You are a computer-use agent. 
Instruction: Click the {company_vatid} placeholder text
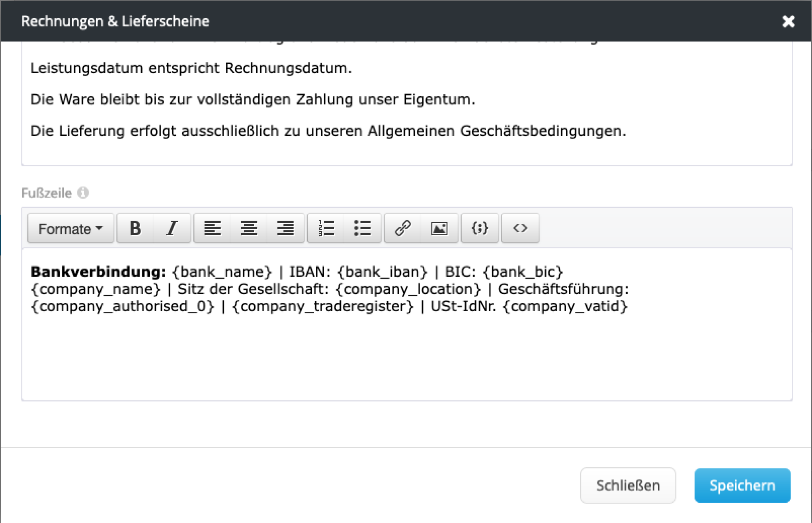(565, 306)
